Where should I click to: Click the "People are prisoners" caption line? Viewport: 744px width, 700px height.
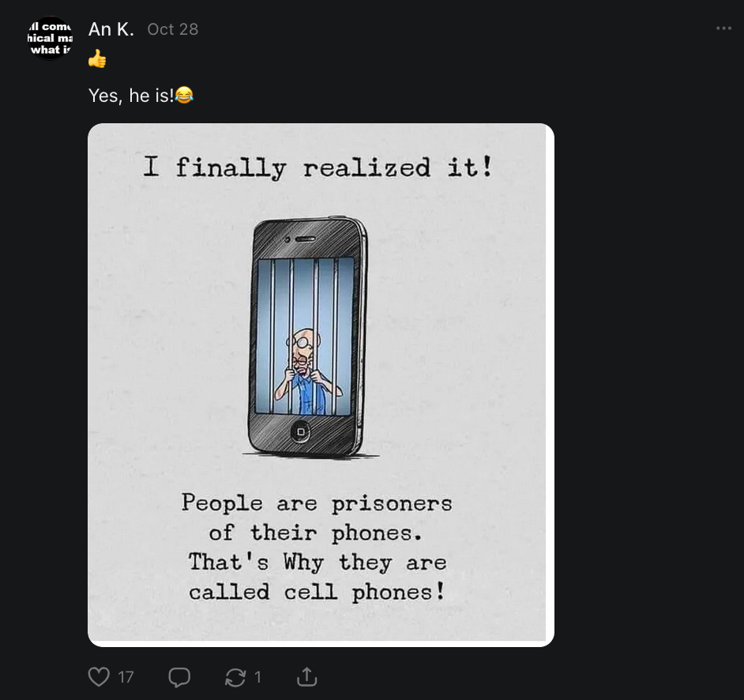tap(317, 504)
